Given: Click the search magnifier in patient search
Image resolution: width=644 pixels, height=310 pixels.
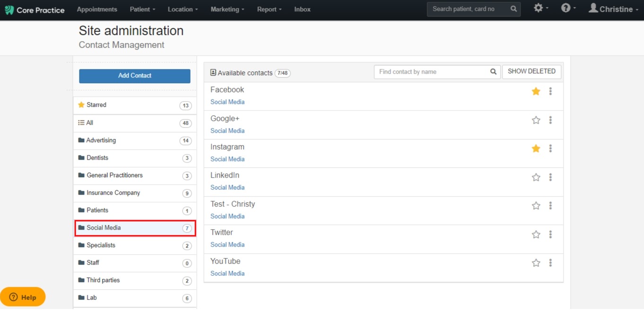Looking at the screenshot, I should (513, 9).
